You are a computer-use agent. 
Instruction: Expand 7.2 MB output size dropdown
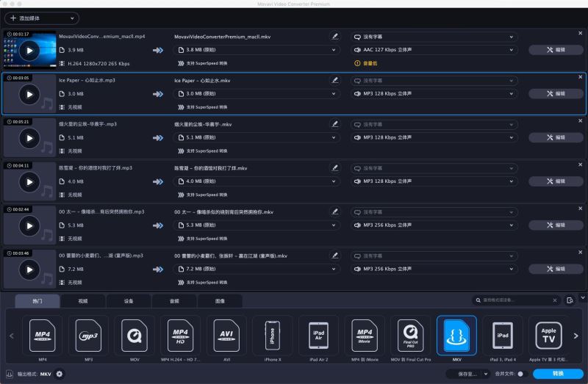coord(257,269)
